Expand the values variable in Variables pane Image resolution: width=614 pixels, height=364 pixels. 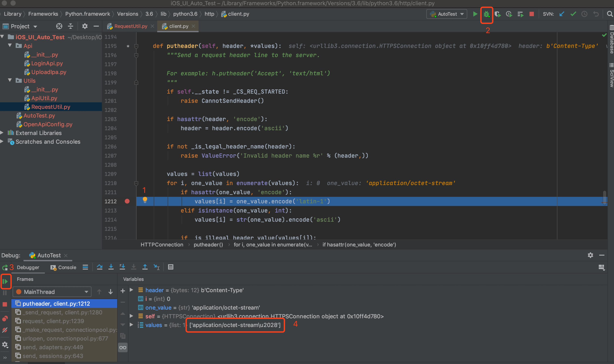coord(132,325)
